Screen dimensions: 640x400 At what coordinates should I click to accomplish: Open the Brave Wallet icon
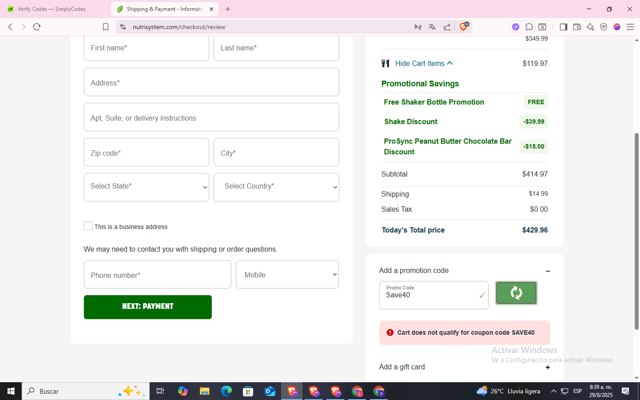pyautogui.click(x=577, y=27)
